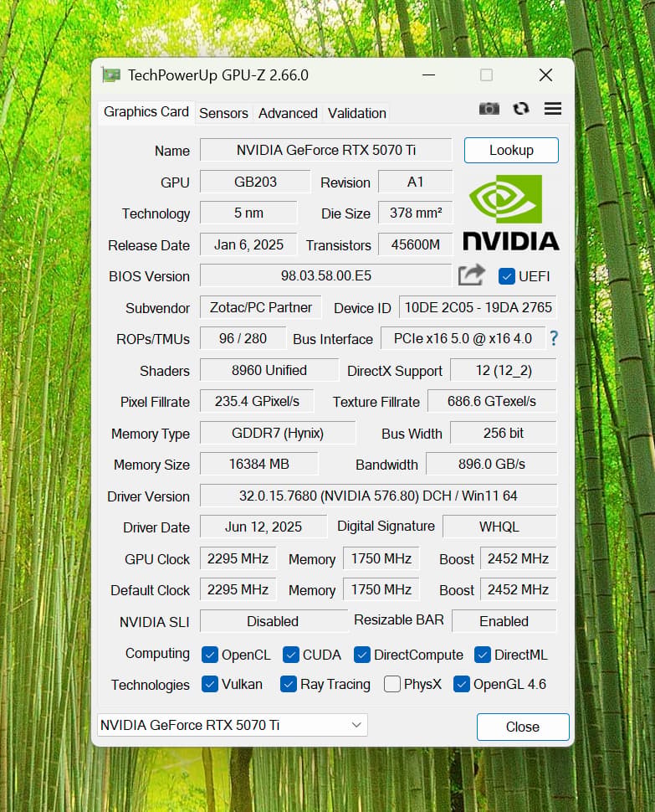Click the Technologies label
The height and width of the screenshot is (812, 655).
[x=150, y=685]
